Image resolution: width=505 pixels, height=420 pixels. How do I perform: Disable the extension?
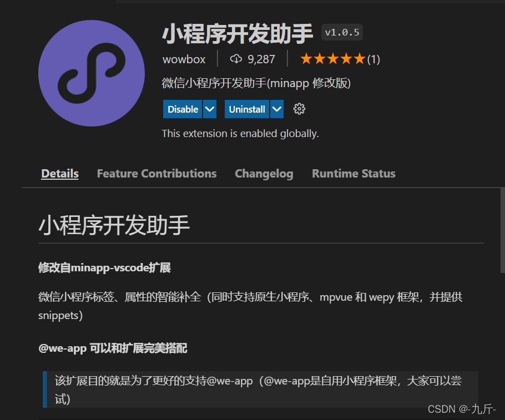183,109
